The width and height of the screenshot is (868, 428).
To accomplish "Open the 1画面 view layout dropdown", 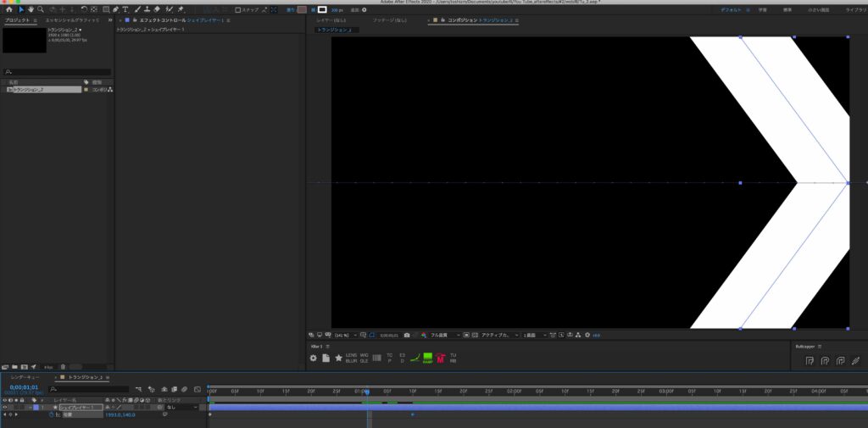I will [x=535, y=335].
